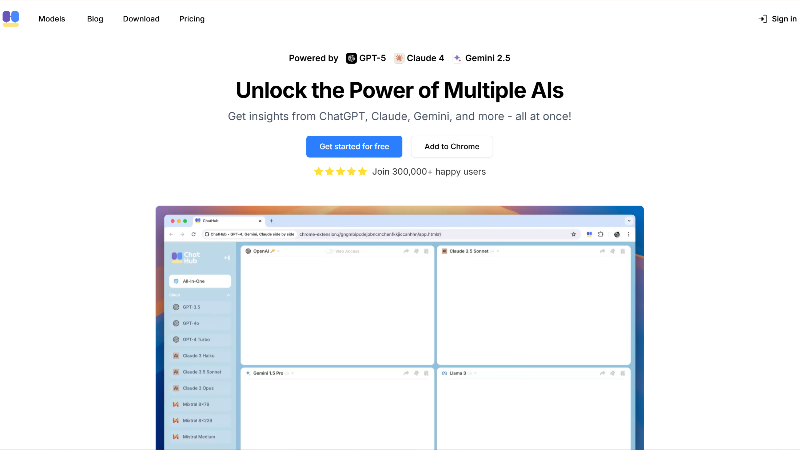The width and height of the screenshot is (800, 450).
Task: Go to the Blog page
Action: click(95, 19)
